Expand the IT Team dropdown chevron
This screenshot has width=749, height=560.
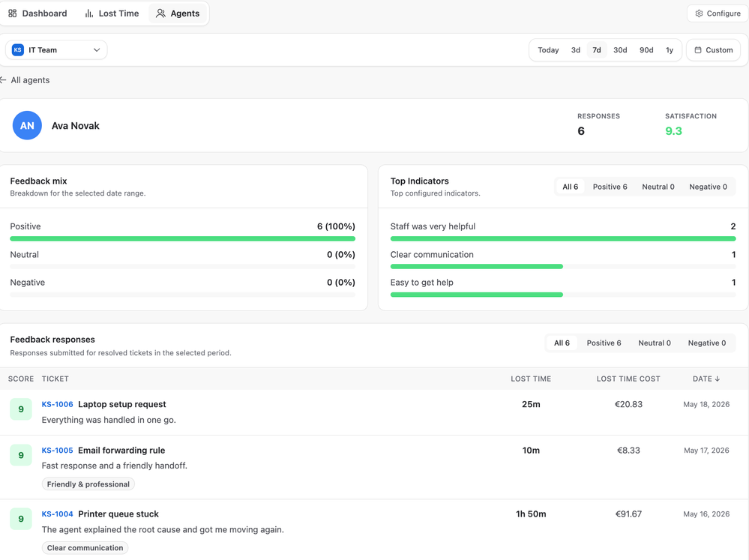click(x=97, y=49)
